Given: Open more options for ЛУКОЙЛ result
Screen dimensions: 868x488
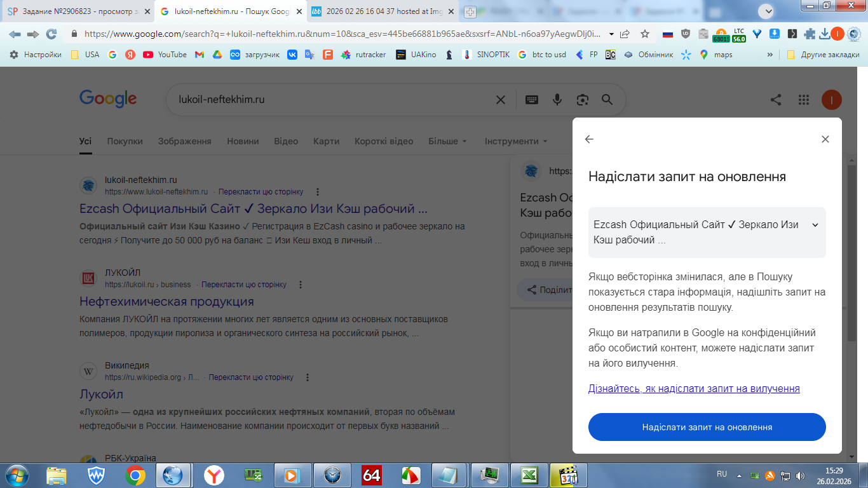Looking at the screenshot, I should (301, 285).
